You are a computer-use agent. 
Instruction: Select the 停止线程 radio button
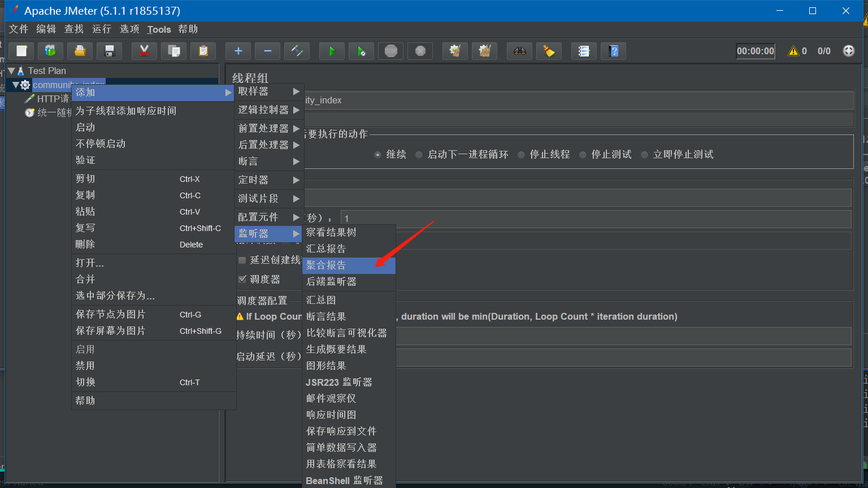pos(521,155)
